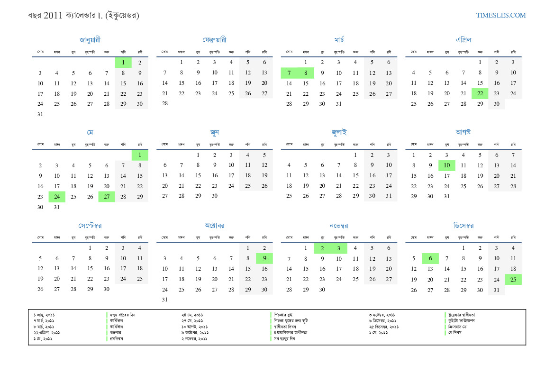This screenshot has width=554, height=392.
Task: Select highlighted November 3 date
Action: 339,248
